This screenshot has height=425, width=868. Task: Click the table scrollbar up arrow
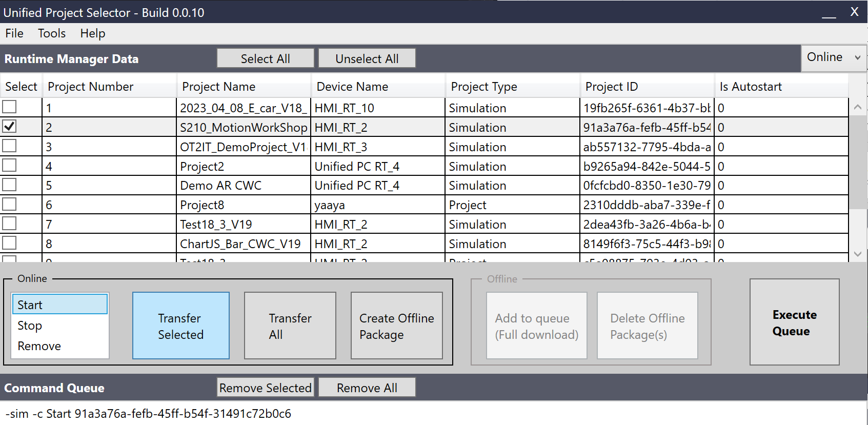(858, 107)
